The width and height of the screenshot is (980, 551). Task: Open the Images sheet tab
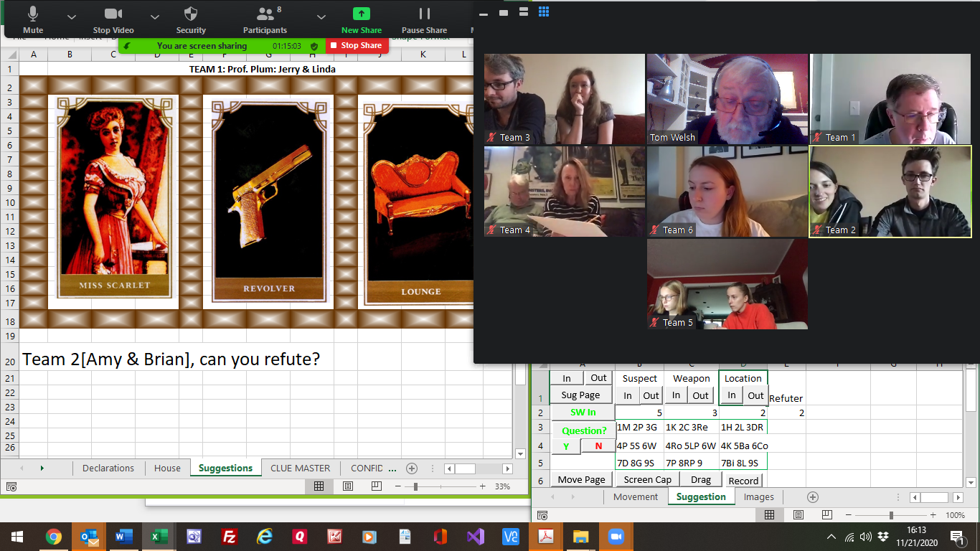click(x=759, y=496)
